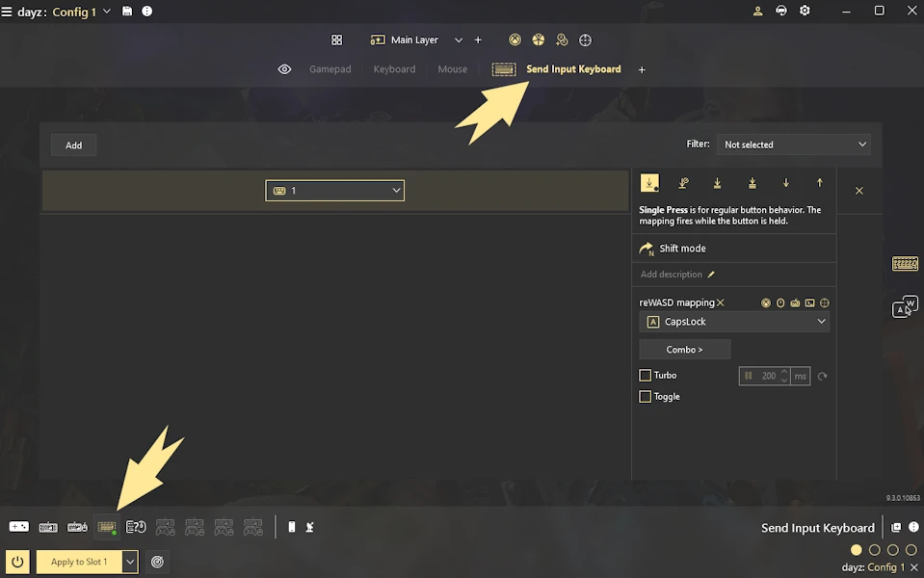924x578 pixels.
Task: Click the Add button
Action: (73, 144)
